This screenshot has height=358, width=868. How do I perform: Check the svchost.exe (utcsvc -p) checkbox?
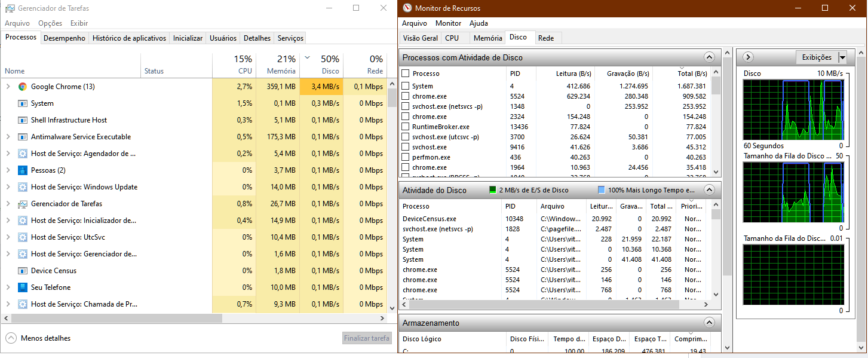tap(406, 137)
